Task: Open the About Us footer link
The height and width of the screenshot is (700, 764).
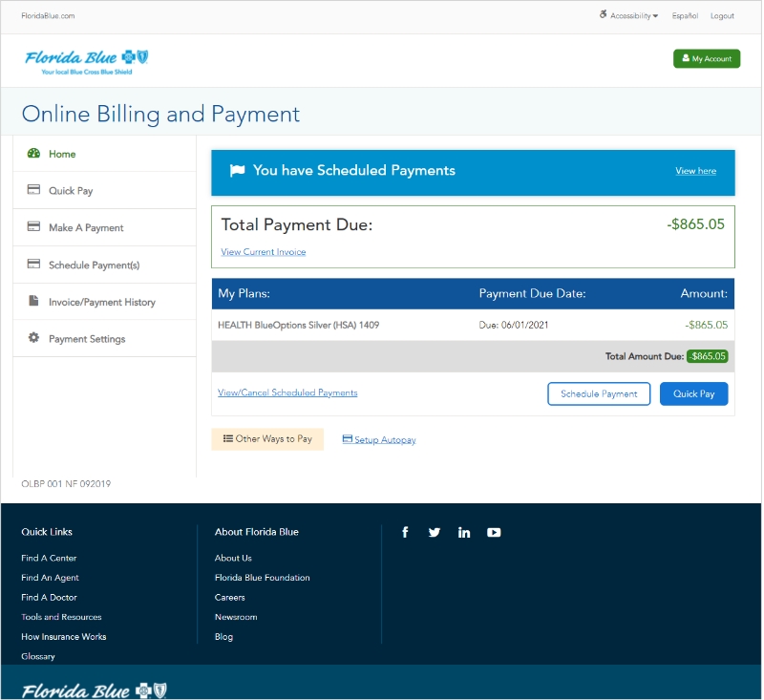Action: 233,558
